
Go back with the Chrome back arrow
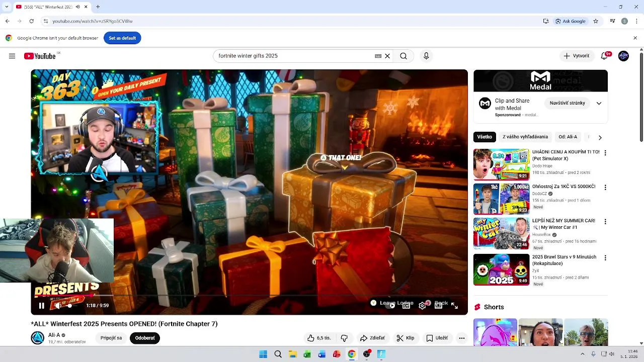pos(7,21)
